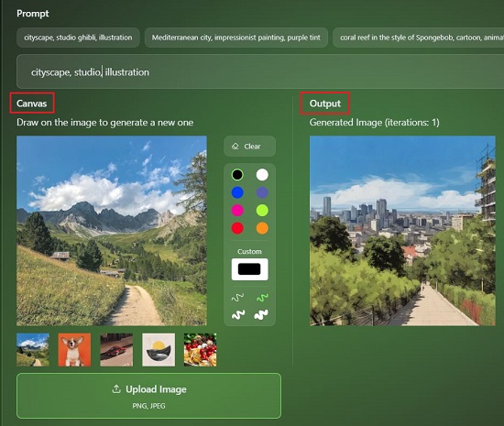
Task: Click the Upload Image button
Action: [148, 396]
